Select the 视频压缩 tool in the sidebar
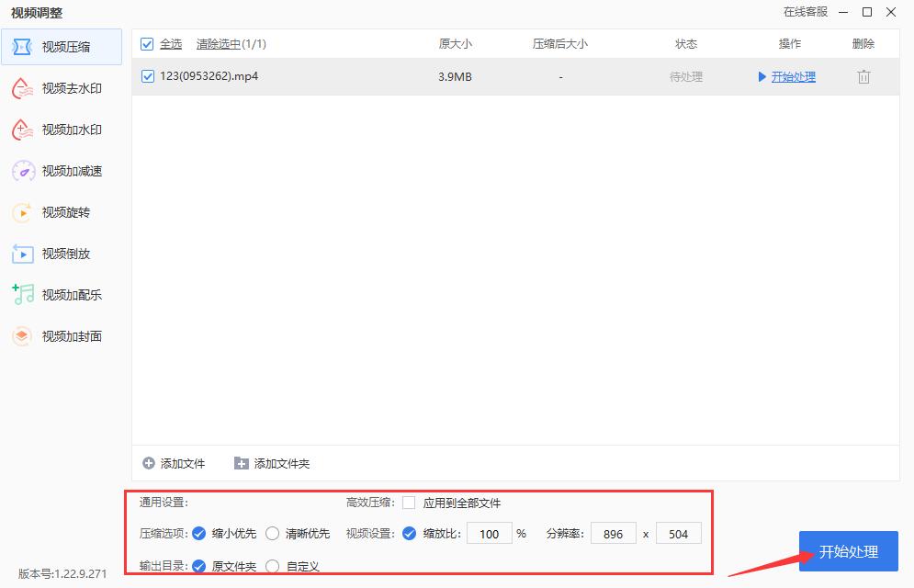This screenshot has width=914, height=588. coord(61,47)
